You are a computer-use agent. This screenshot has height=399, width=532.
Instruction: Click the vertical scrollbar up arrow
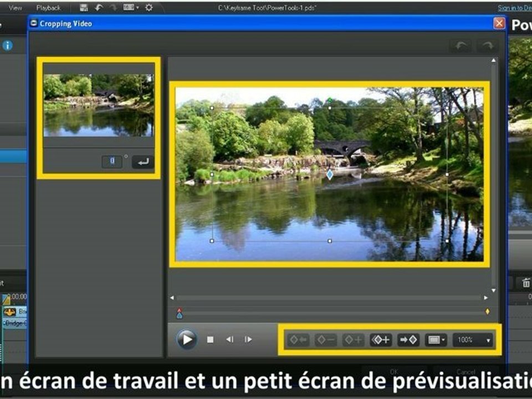pos(493,60)
